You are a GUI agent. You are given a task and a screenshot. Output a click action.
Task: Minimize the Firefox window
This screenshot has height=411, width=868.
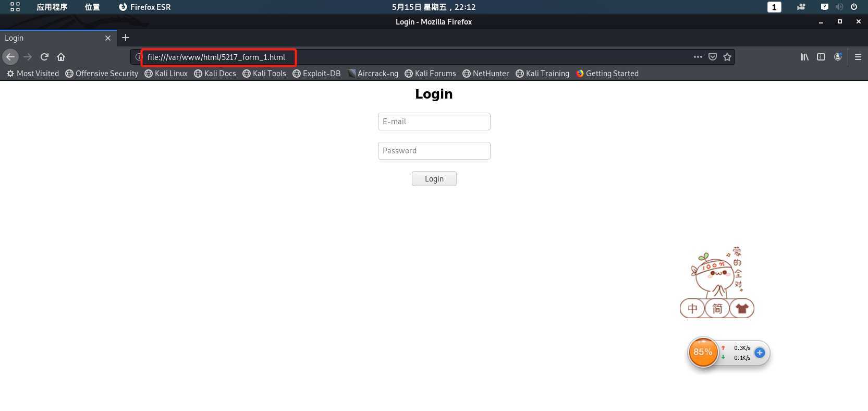(x=821, y=22)
